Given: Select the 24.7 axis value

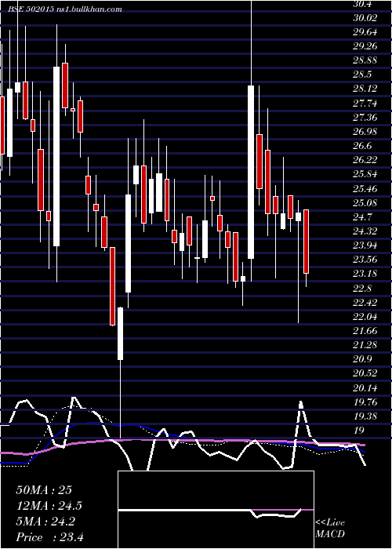Looking at the screenshot, I should click(x=363, y=217).
